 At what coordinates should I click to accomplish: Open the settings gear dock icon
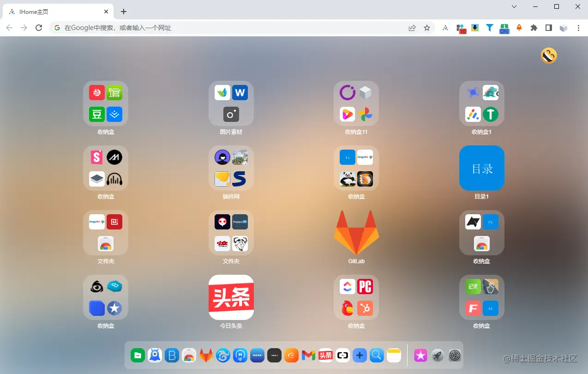coord(455,355)
